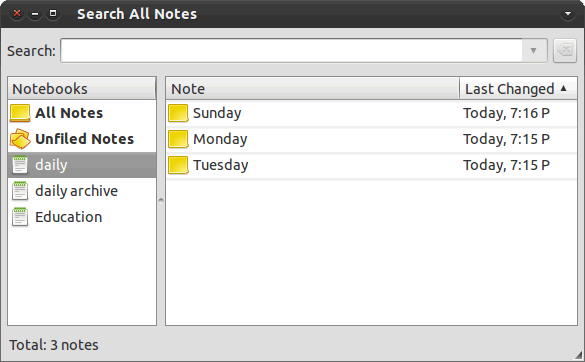Click the Monday note's yellow icon
This screenshot has width=585, height=362.
click(x=178, y=139)
